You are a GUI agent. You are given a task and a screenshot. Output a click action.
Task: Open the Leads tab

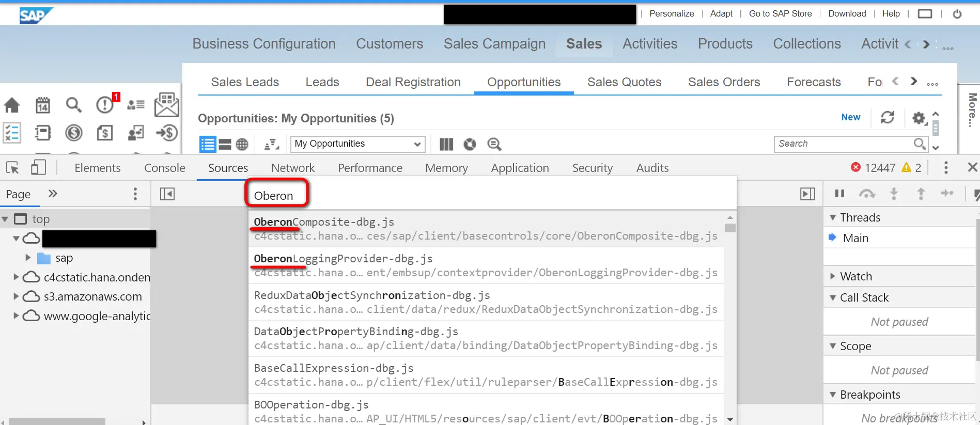click(322, 82)
